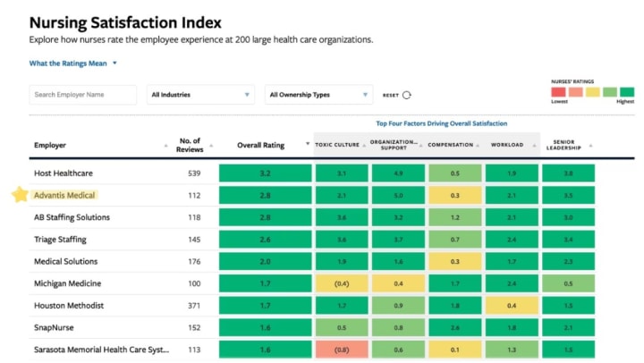Click Triage Staffing's 2.6 overall rating cell

pyautogui.click(x=266, y=239)
